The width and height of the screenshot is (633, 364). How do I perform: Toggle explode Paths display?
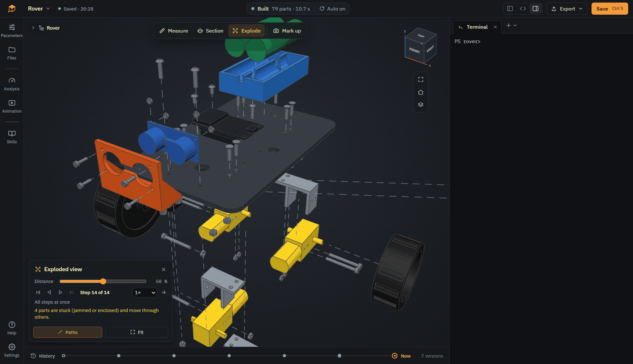[x=68, y=332]
